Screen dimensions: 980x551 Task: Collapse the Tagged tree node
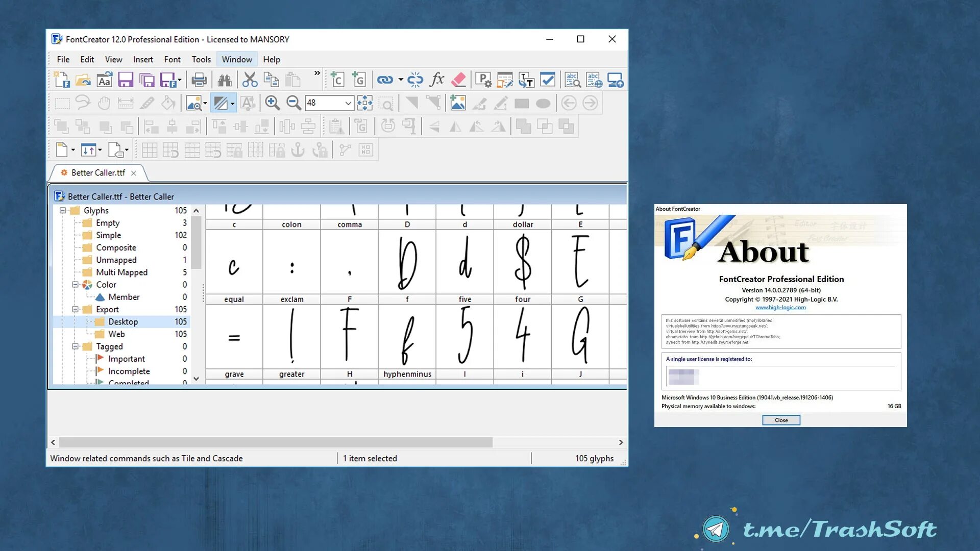click(x=75, y=346)
